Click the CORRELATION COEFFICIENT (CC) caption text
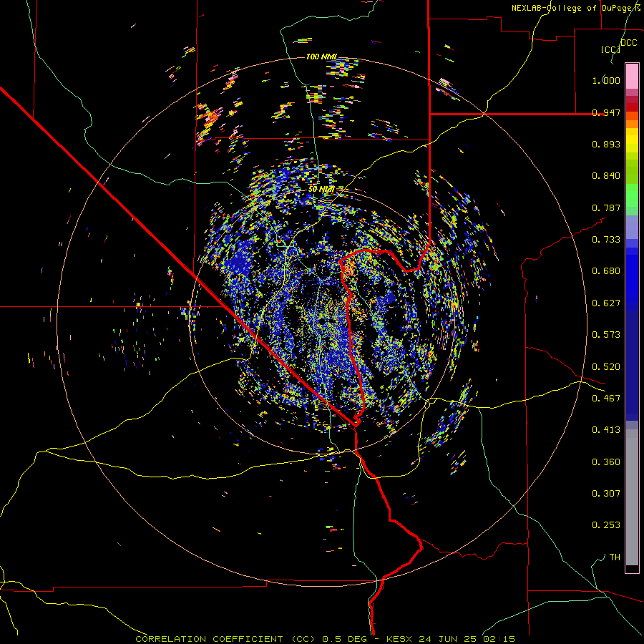This screenshot has height=644, width=644. tap(225, 639)
